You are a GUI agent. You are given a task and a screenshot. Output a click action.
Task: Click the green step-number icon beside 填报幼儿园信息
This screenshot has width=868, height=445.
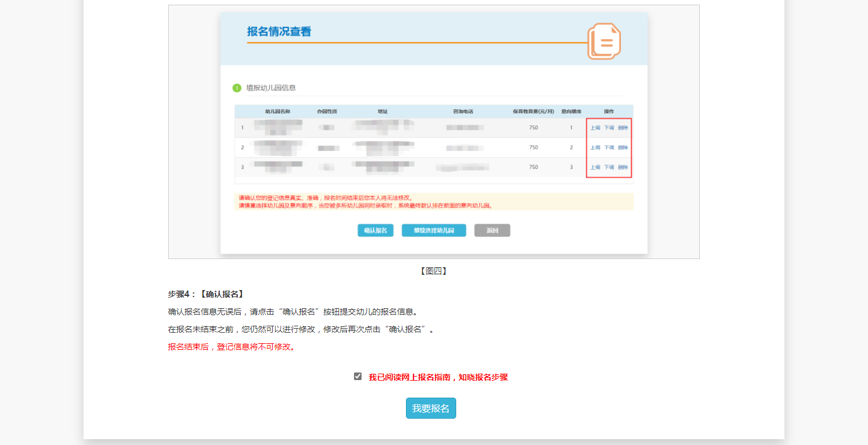click(x=237, y=88)
